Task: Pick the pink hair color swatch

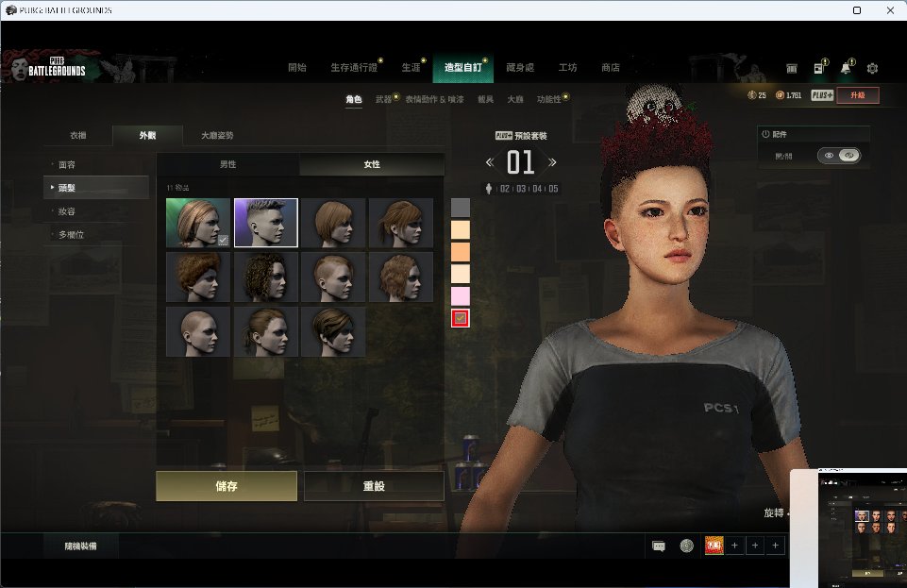Action: pos(461,295)
